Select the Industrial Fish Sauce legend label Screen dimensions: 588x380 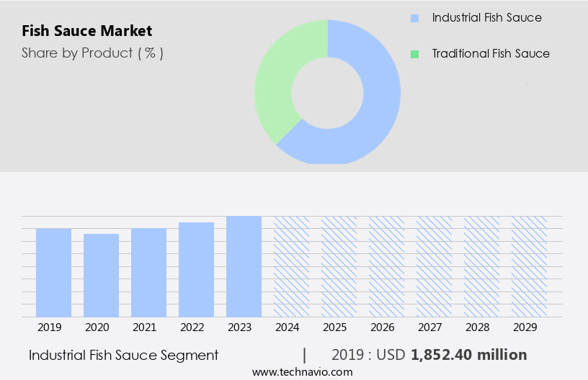486,18
